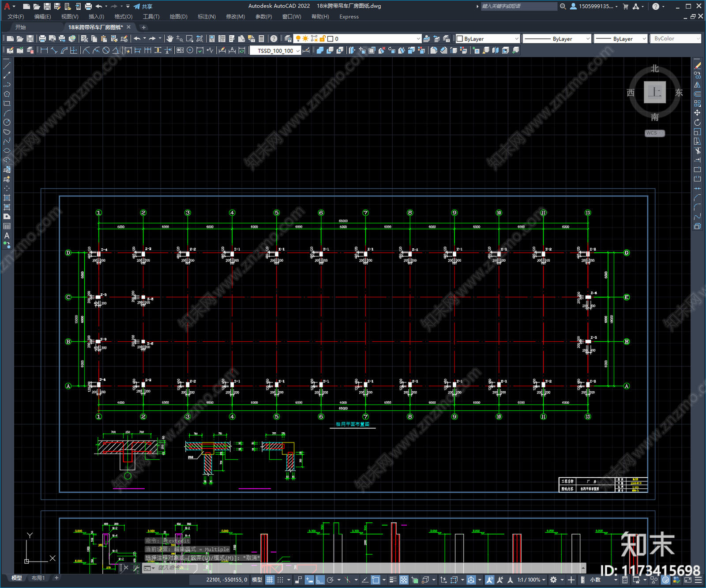The width and height of the screenshot is (706, 588).
Task: Click the Pan hand tool in toolbar
Action: [x=170, y=39]
